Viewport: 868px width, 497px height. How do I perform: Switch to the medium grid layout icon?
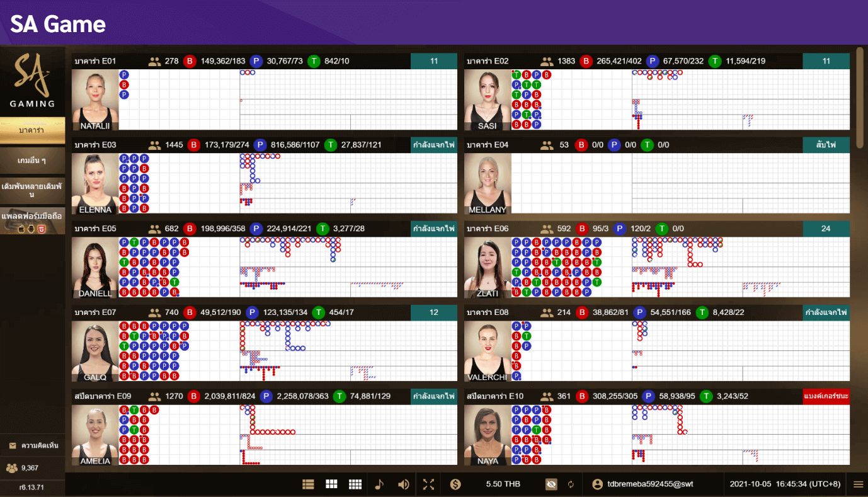pos(331,484)
